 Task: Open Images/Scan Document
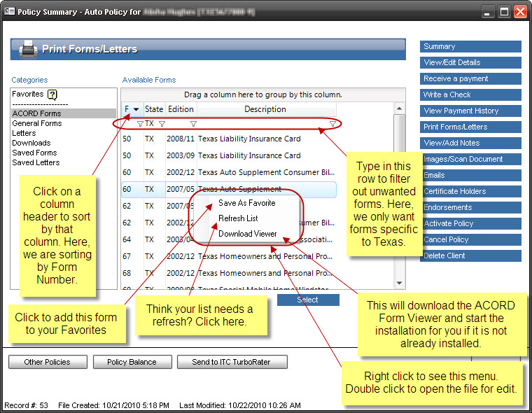tap(472, 159)
